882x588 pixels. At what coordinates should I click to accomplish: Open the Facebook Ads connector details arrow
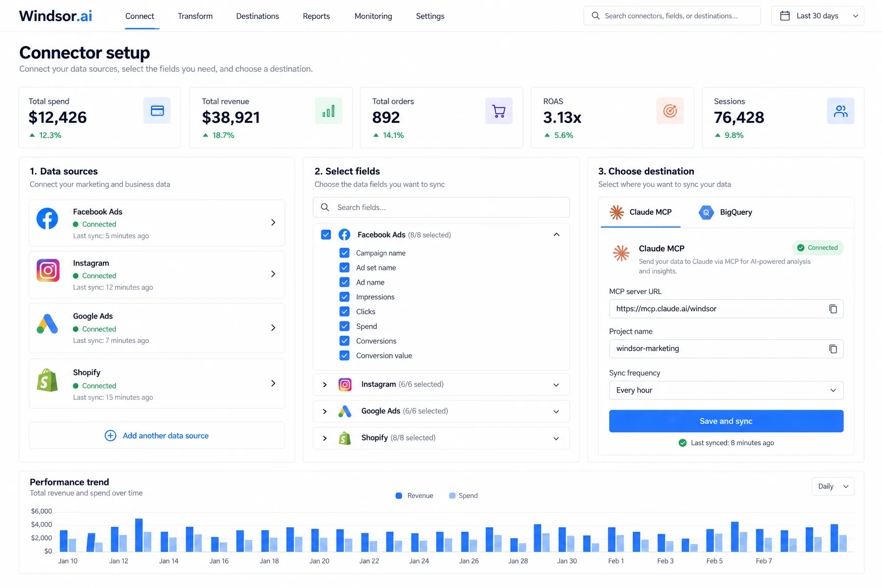tap(273, 222)
